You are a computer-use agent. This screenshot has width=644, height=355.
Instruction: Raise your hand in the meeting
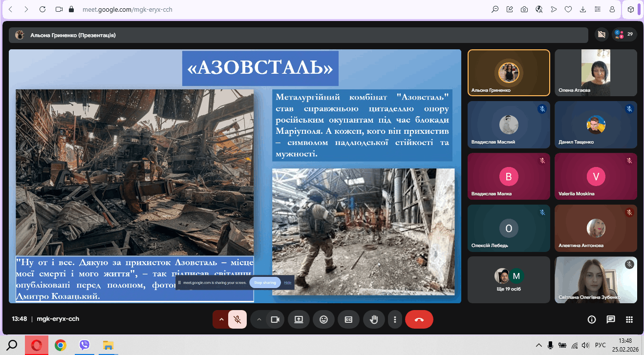(x=374, y=319)
